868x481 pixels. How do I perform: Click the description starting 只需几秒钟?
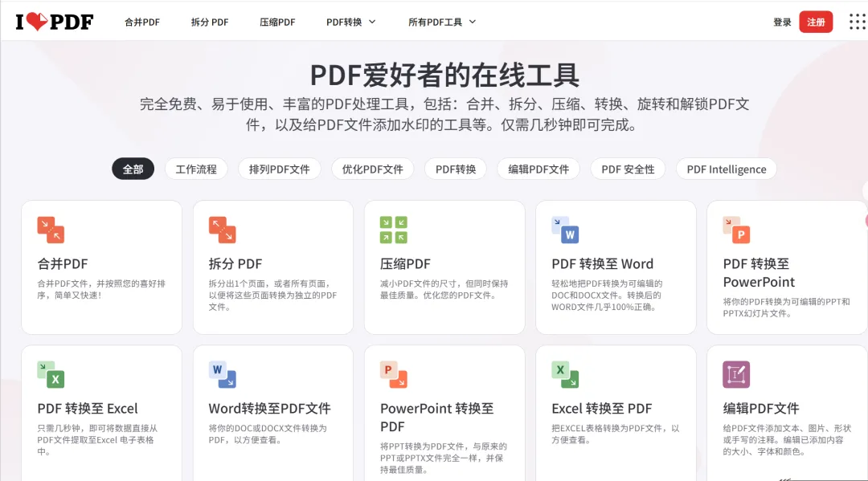97,439
